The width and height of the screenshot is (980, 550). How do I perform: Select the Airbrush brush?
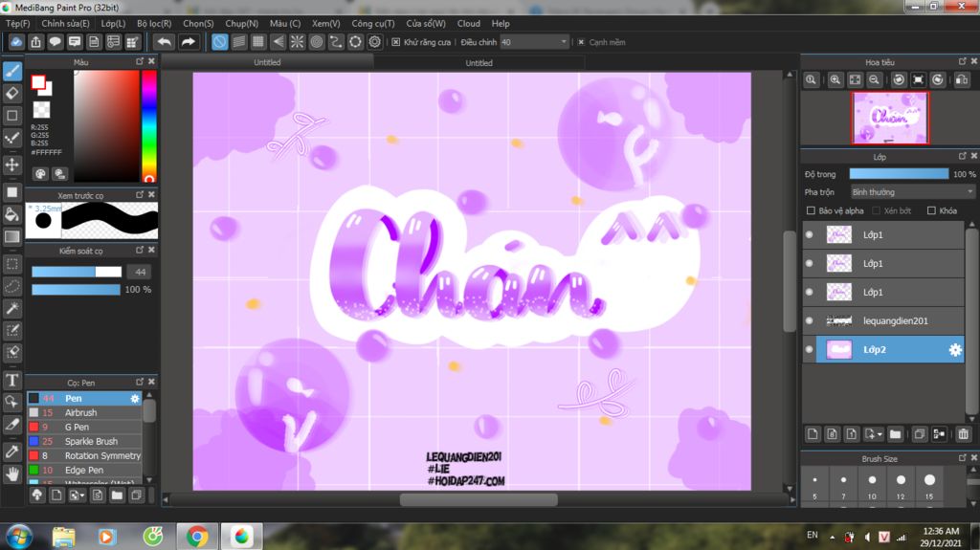point(84,412)
